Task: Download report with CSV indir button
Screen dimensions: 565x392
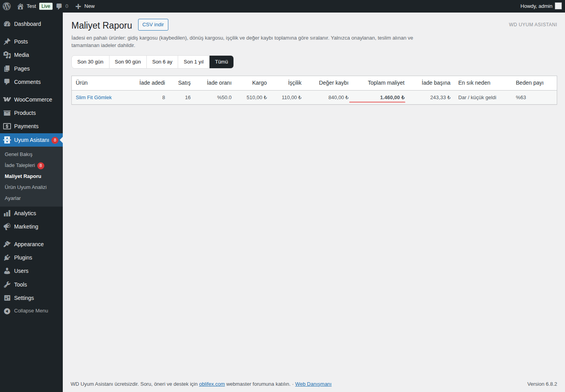Action: pos(153,25)
